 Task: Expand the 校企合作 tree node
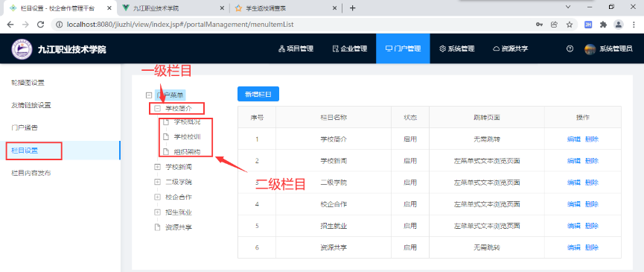coord(157,197)
